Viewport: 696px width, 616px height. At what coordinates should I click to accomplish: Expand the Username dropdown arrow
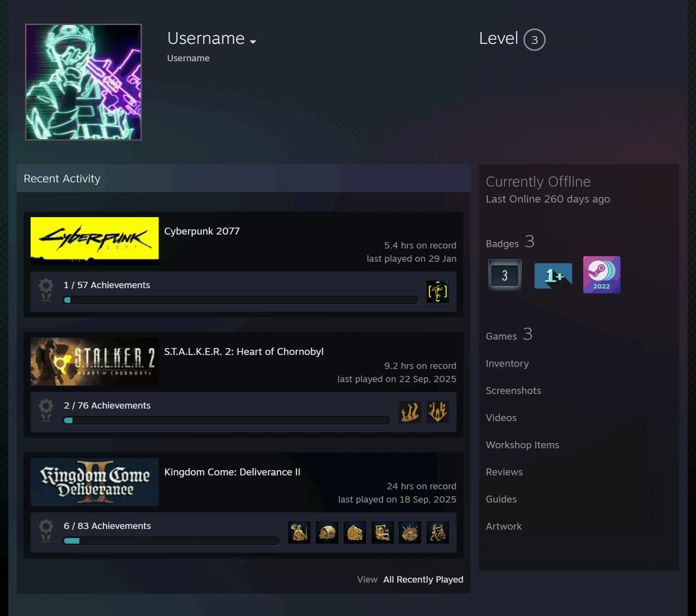[x=253, y=42]
